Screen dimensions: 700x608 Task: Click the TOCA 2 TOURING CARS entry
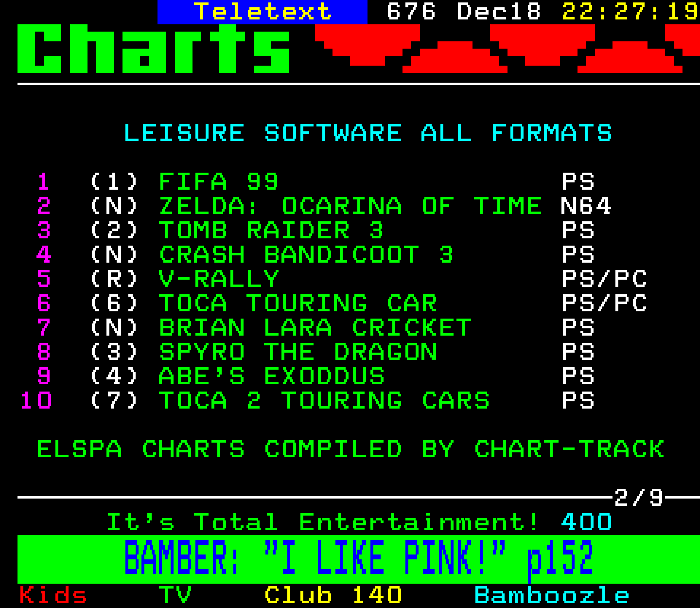point(324,401)
